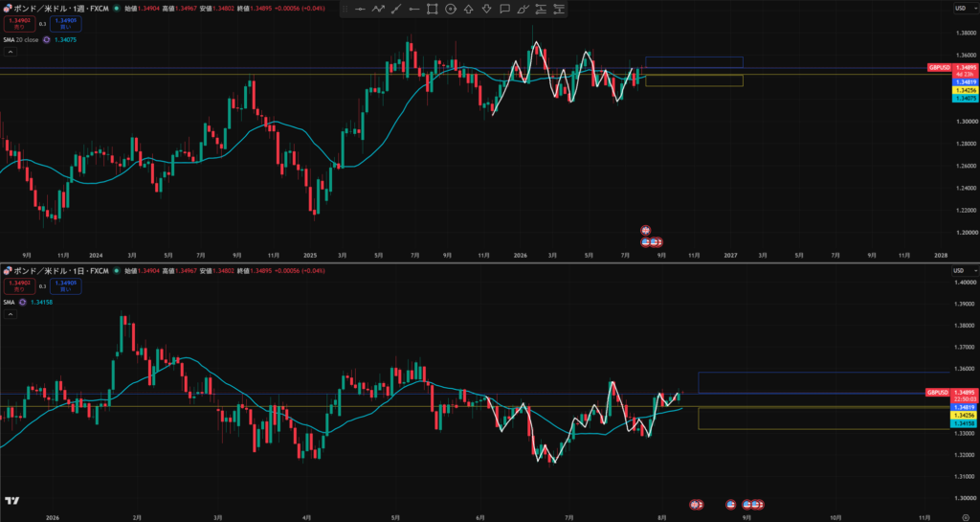Collapse the weekly chart indicator legend
This screenshot has width=980, height=522.
point(11,52)
